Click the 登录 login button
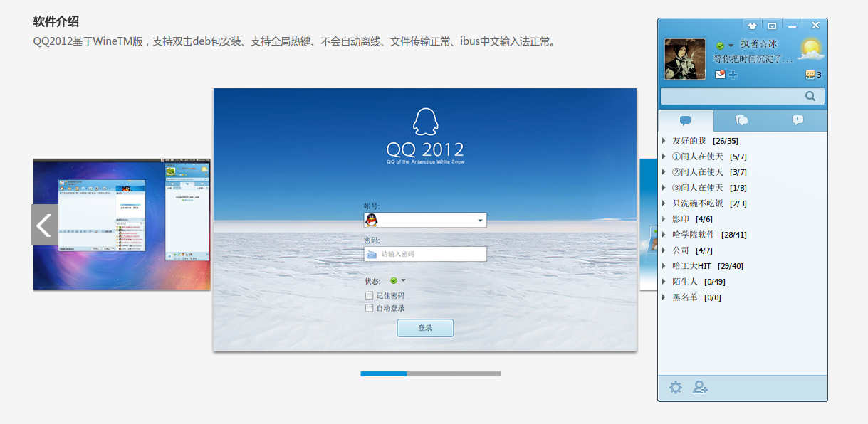 [425, 328]
